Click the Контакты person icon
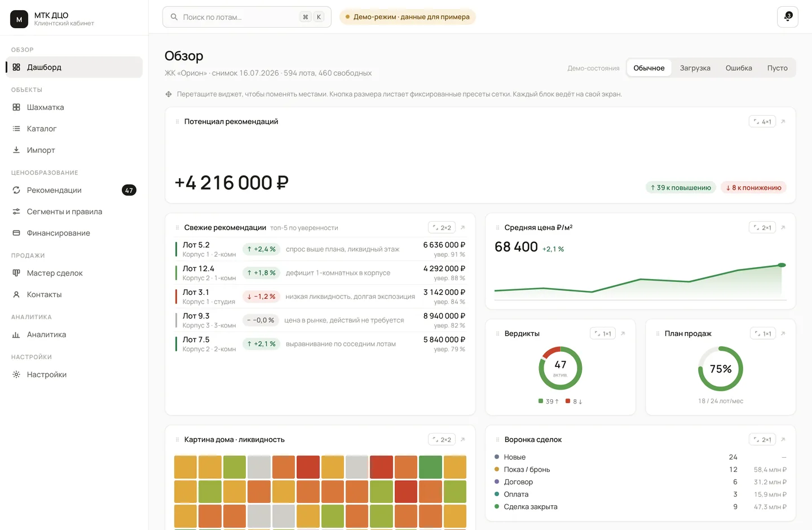Screen dimensions: 812x530 pyautogui.click(x=16, y=294)
